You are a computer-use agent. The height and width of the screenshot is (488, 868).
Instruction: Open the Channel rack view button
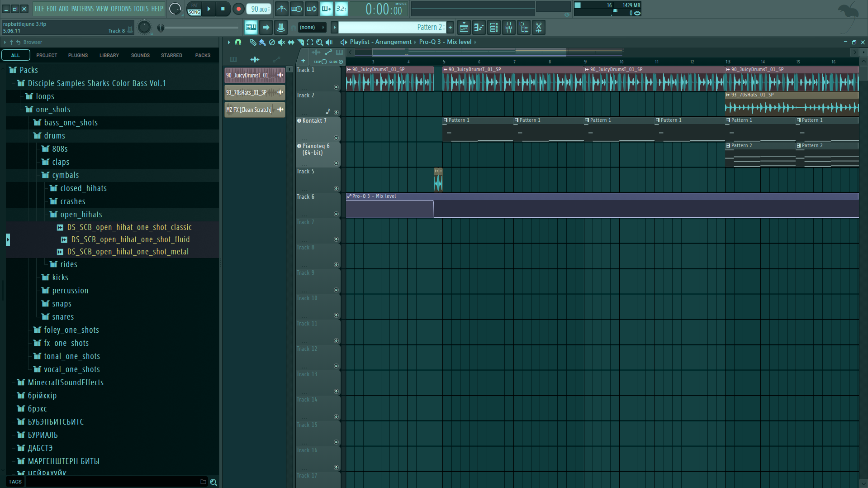click(494, 28)
